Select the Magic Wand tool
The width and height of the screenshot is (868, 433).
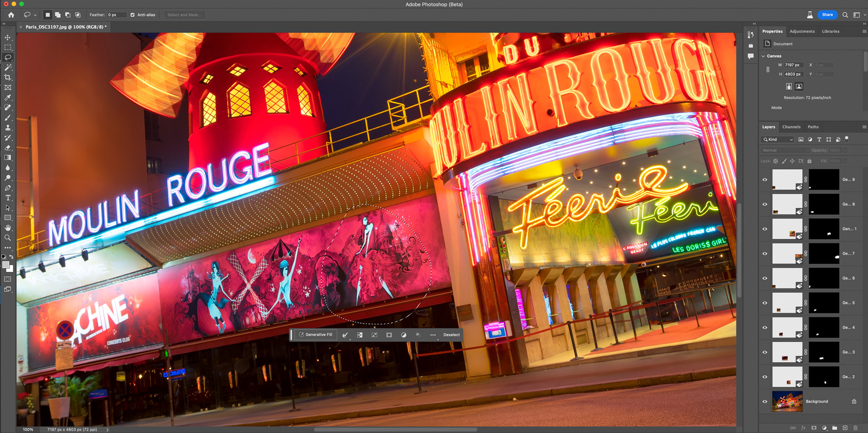coord(8,68)
